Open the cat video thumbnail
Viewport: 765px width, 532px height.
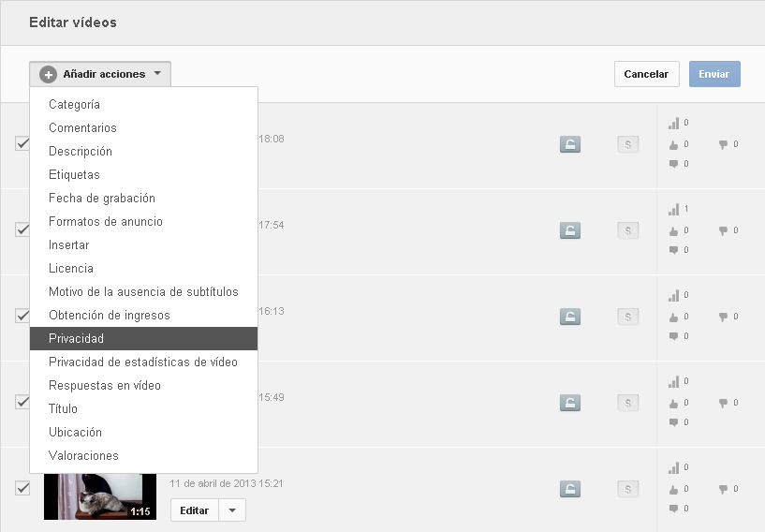click(100, 496)
